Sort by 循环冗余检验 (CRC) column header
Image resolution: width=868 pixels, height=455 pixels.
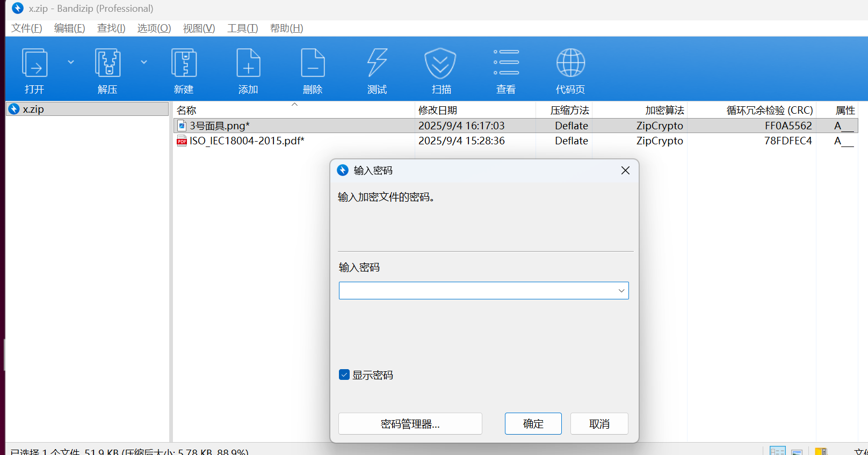[x=751, y=110]
